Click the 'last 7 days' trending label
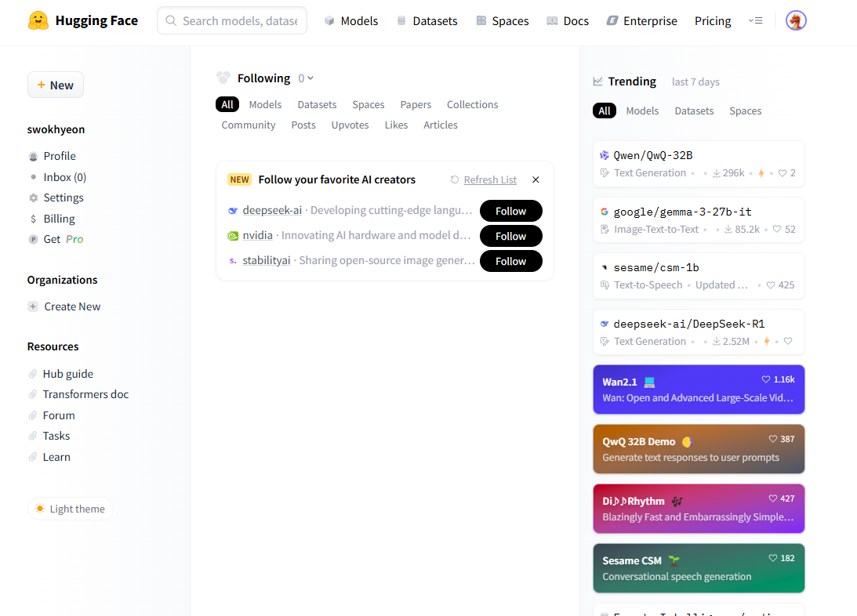Screen dimensions: 857x616 tap(695, 82)
